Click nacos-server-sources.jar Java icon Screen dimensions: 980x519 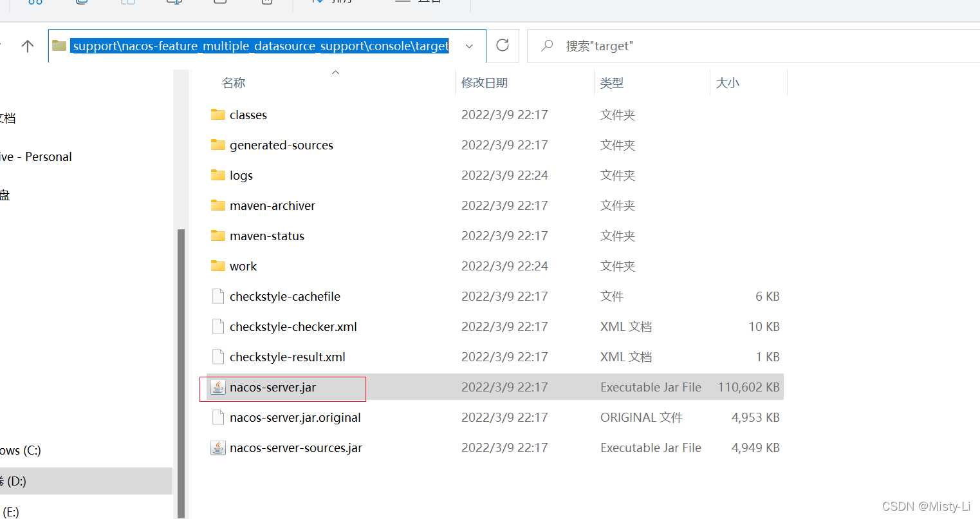click(218, 448)
